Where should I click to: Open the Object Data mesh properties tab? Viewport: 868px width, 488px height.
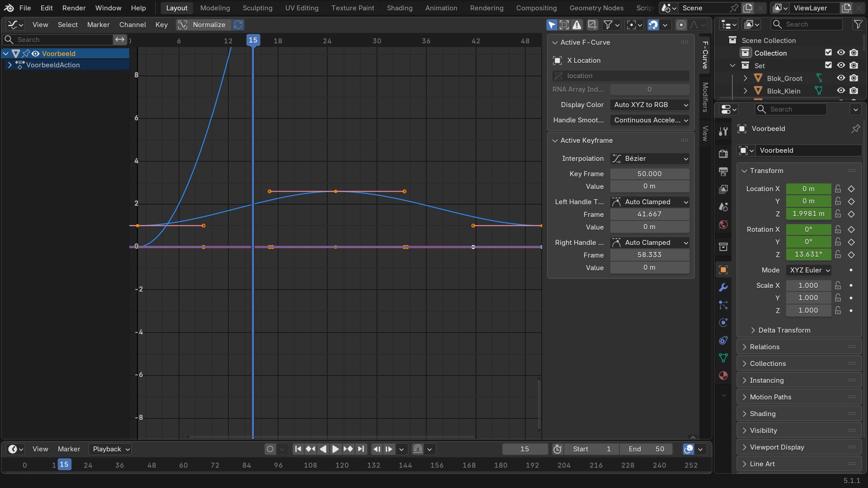click(x=723, y=358)
